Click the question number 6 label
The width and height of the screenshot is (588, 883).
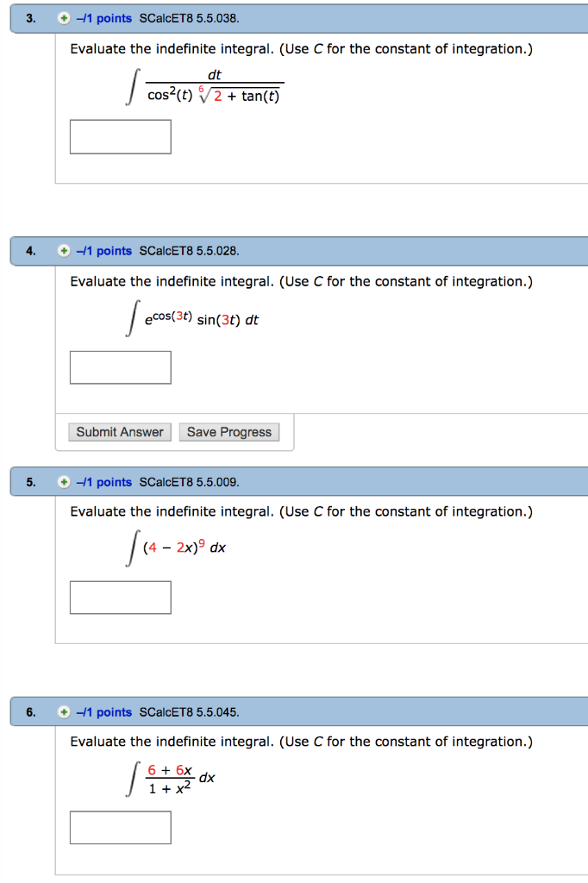tap(30, 711)
